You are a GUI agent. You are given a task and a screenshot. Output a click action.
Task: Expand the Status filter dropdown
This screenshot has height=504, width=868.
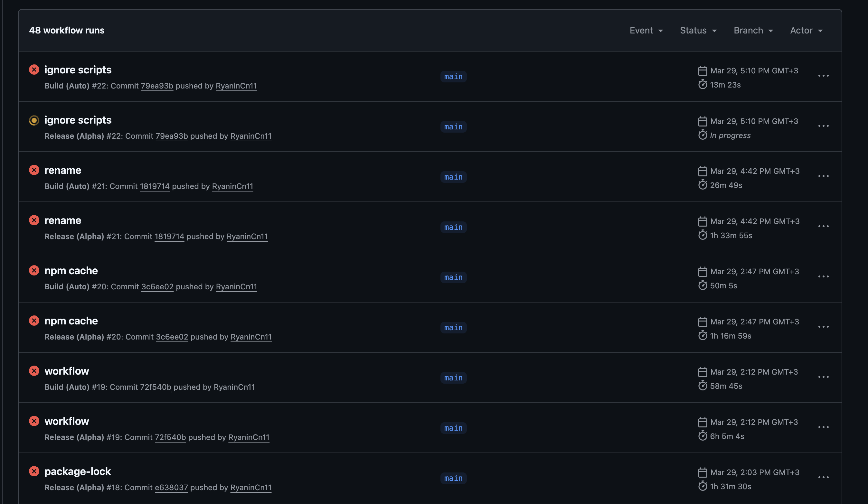click(698, 30)
